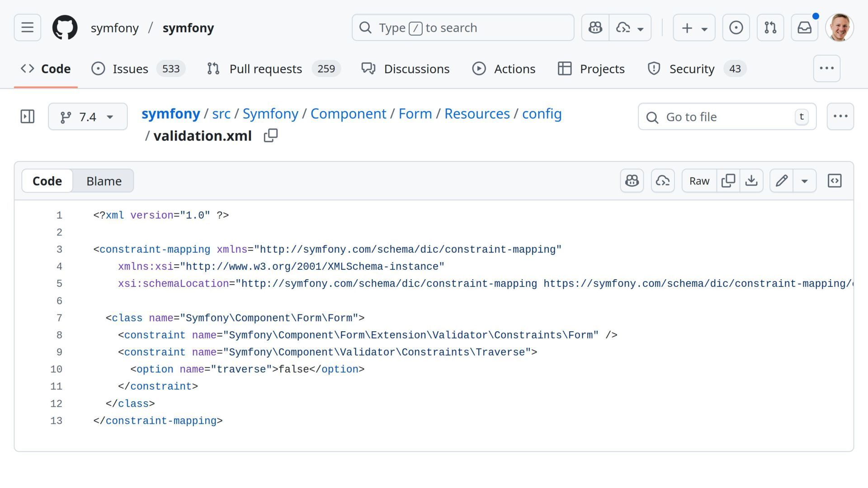This screenshot has width=868, height=488.
Task: Go to the GitHub homepage logo
Action: pyautogui.click(x=65, y=28)
